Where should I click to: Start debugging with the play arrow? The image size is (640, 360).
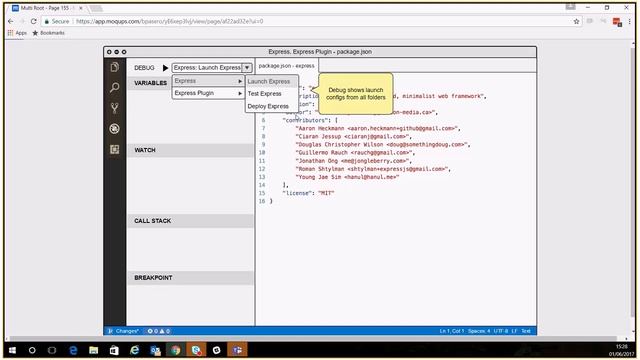[165, 68]
